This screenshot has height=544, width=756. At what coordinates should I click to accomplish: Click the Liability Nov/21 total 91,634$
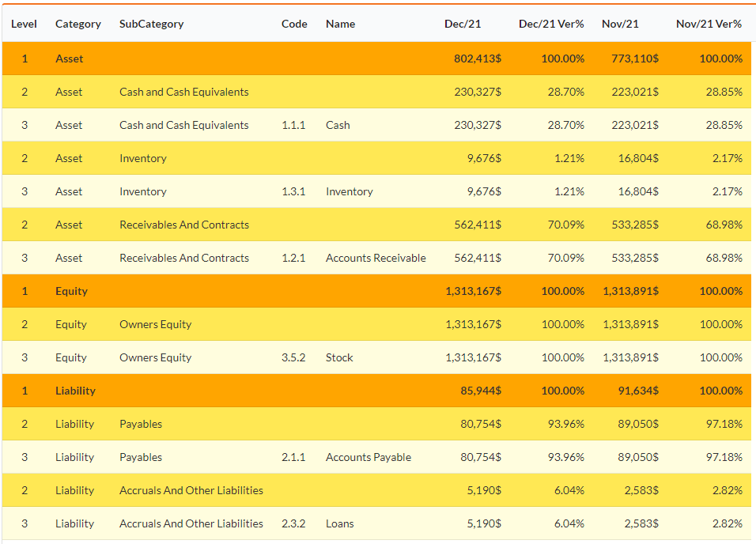638,391
